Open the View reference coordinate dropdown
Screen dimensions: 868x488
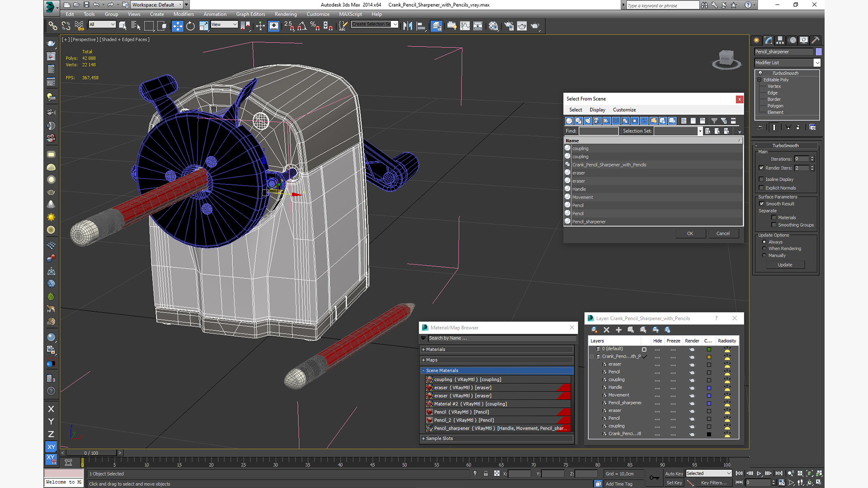click(224, 24)
